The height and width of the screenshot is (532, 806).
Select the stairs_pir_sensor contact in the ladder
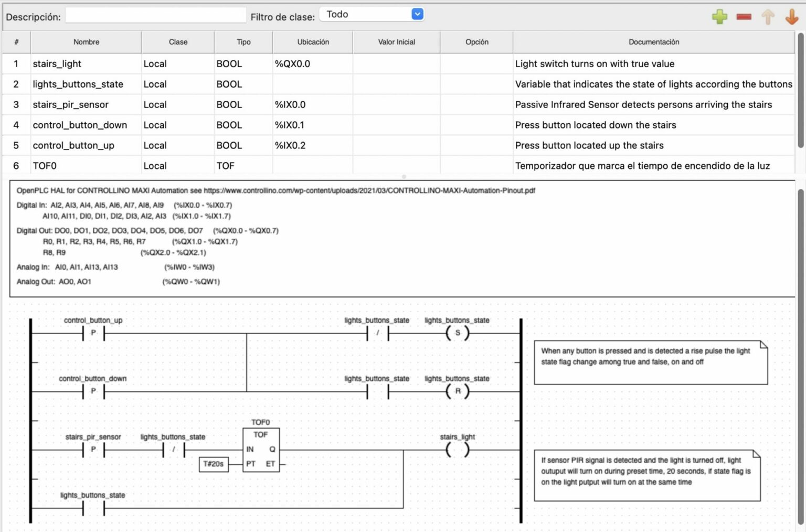[x=93, y=450]
